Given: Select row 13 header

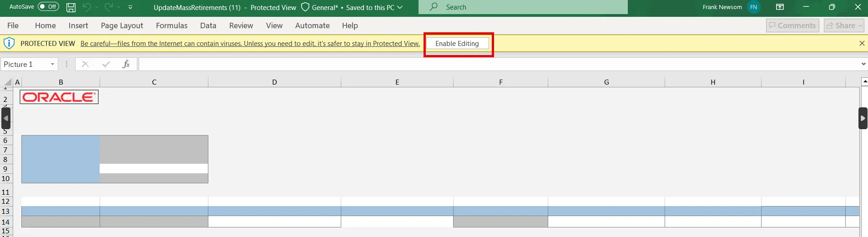Looking at the screenshot, I should click(6, 211).
